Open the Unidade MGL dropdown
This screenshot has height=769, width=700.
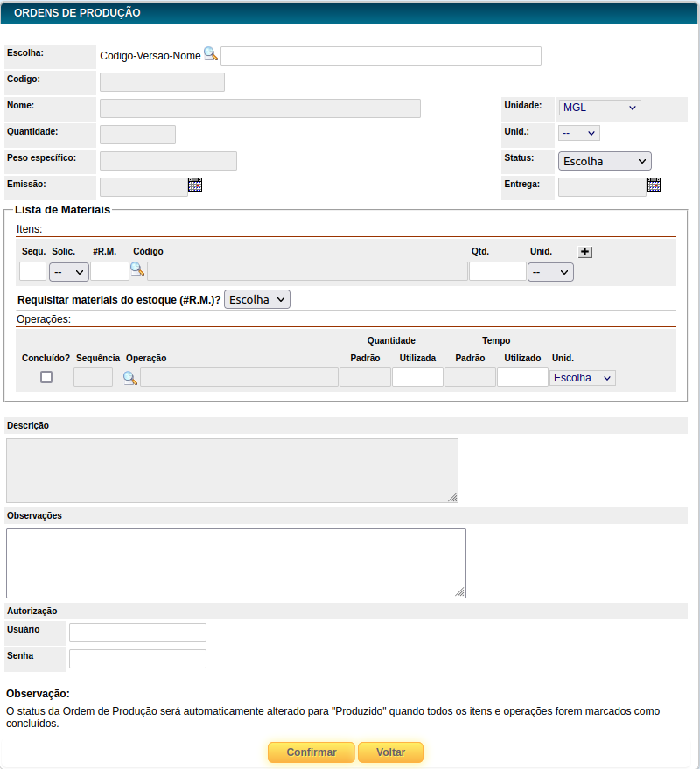599,108
